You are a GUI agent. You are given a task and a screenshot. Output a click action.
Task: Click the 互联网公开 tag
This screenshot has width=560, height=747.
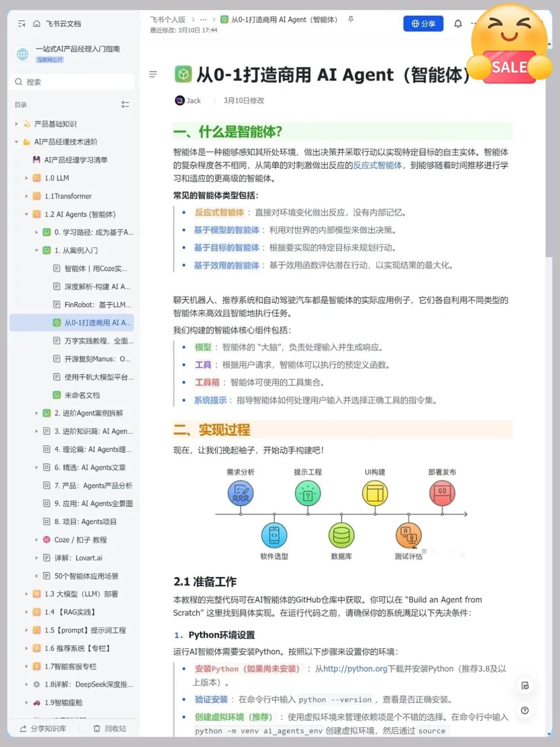(50, 60)
